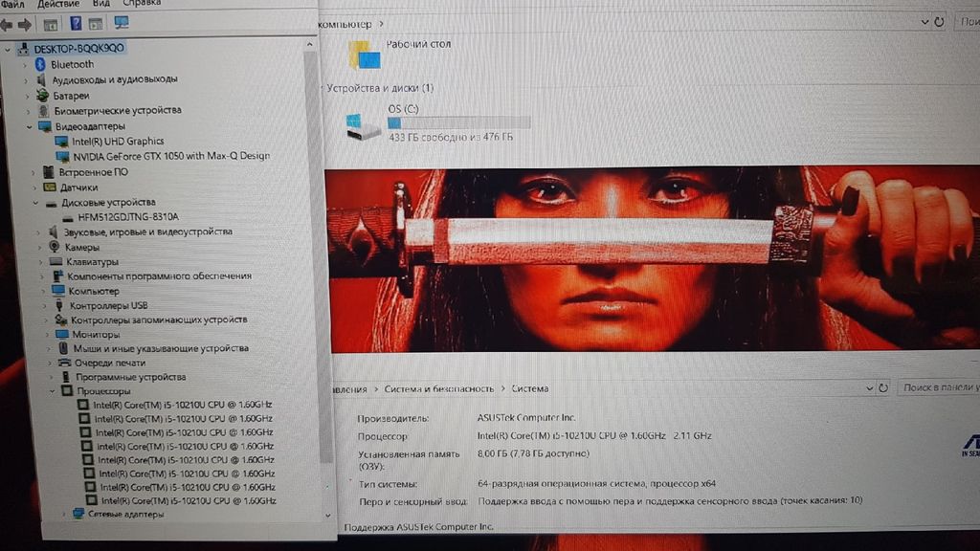The width and height of the screenshot is (980, 551).
Task: Click the Control Panel search field
Action: pos(938,388)
